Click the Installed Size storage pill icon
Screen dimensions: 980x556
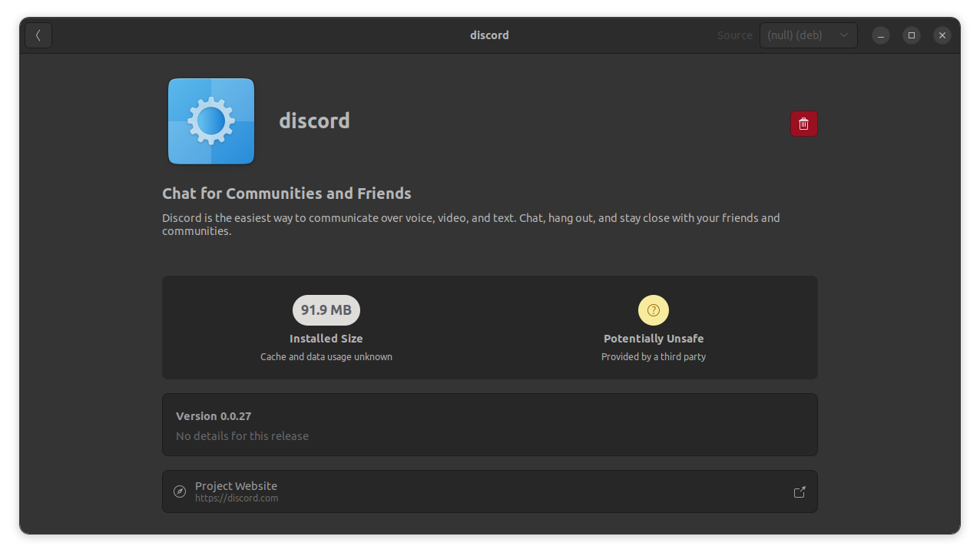(326, 310)
